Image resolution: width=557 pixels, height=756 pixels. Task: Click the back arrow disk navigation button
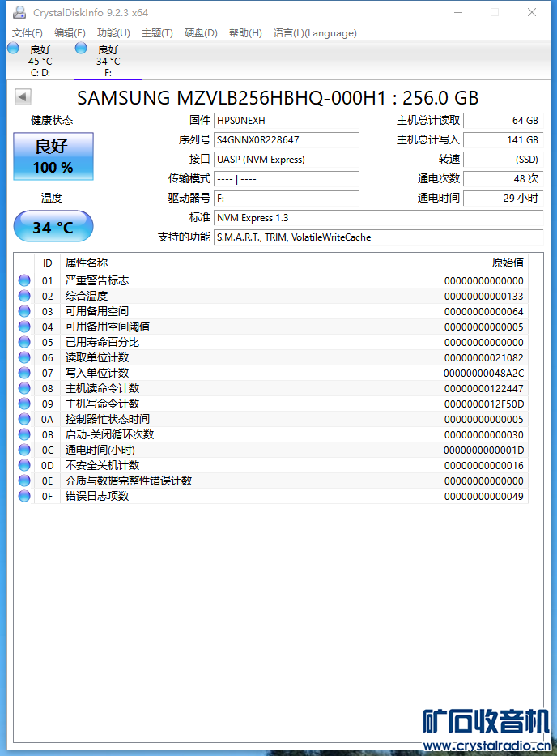[23, 96]
